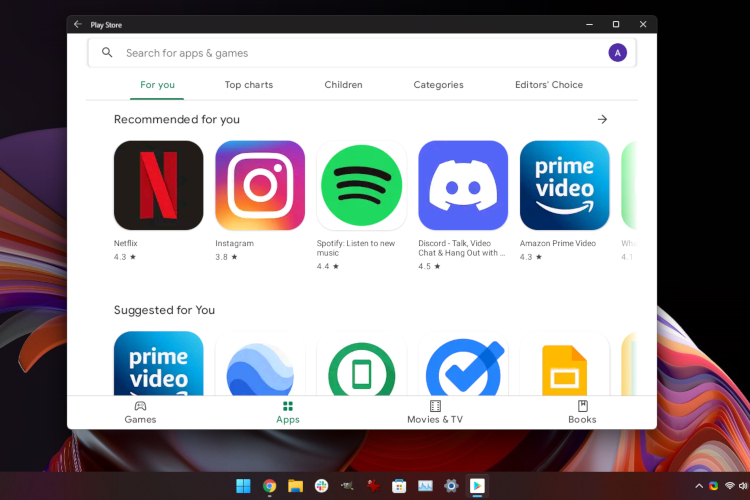
Task: Expand Recommended for you with the arrow
Action: coord(602,119)
